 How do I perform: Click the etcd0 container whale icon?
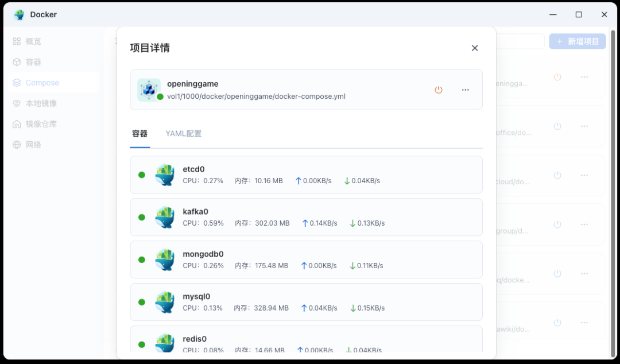coord(165,175)
